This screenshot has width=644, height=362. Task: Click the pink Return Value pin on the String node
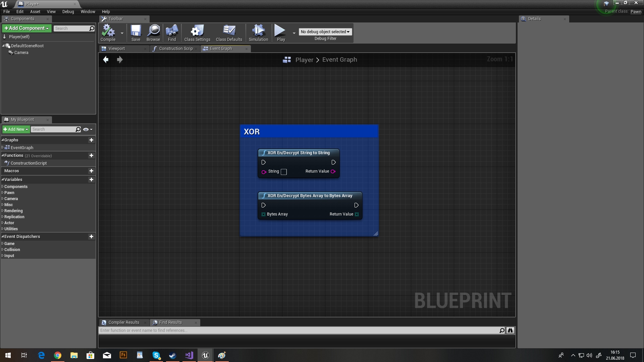coord(333,171)
